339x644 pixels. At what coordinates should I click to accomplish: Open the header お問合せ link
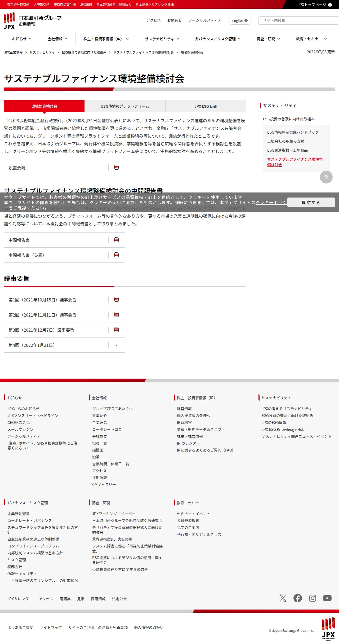[175, 20]
